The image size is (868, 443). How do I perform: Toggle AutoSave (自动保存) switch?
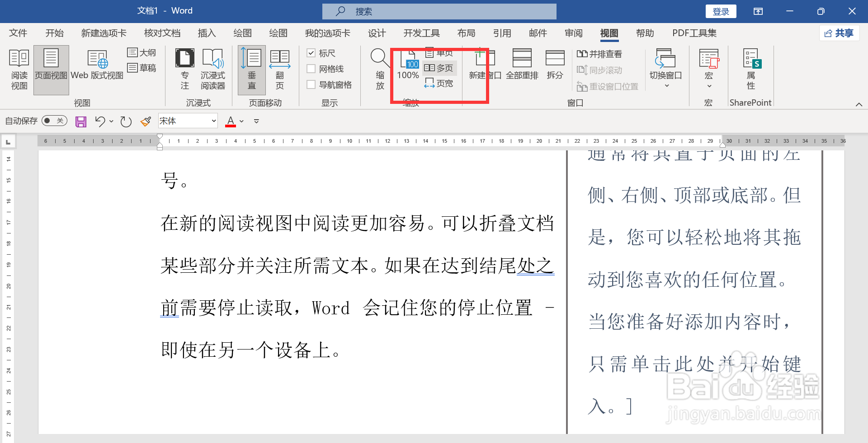point(54,121)
